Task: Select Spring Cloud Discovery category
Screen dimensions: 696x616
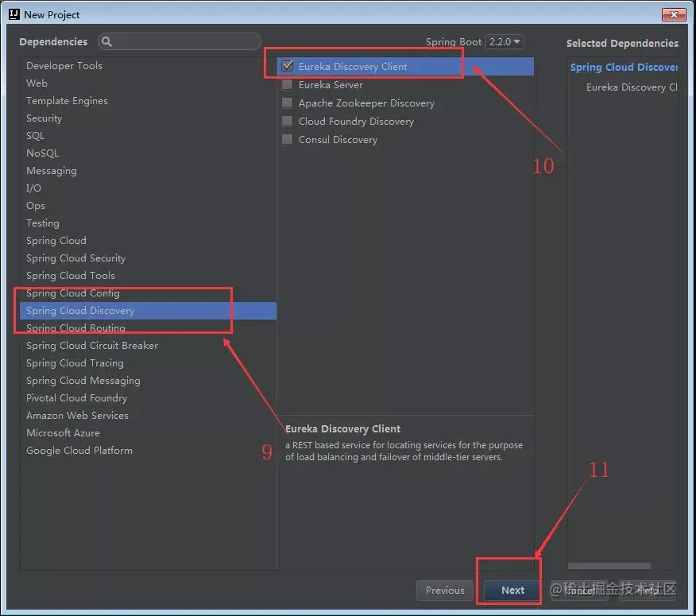Action: point(148,311)
